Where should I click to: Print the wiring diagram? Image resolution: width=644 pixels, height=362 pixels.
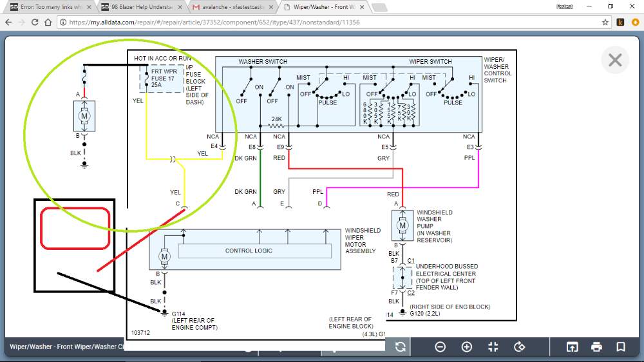pos(596,347)
